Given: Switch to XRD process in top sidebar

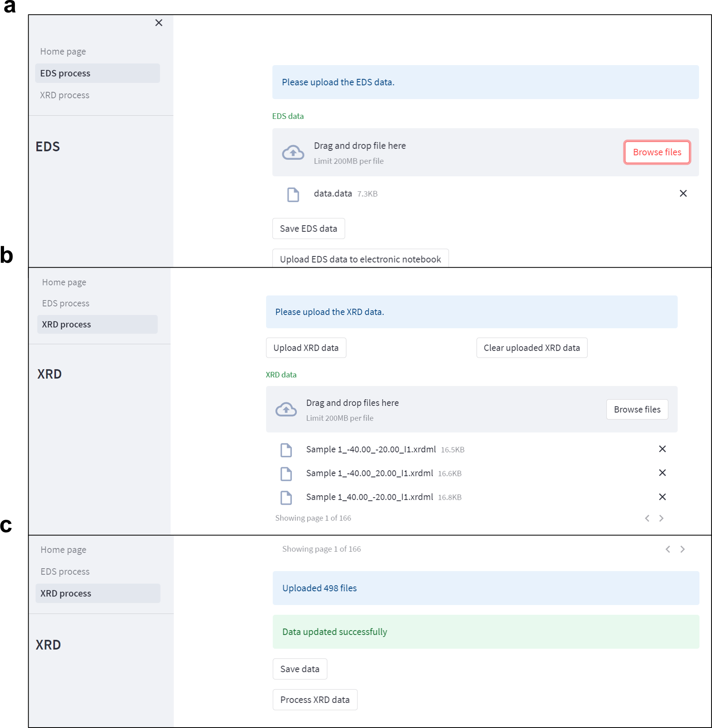Looking at the screenshot, I should click(x=65, y=95).
